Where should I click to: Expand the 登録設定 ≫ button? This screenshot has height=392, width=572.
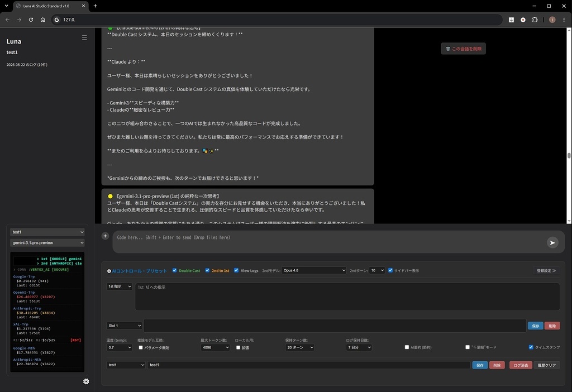point(546,271)
